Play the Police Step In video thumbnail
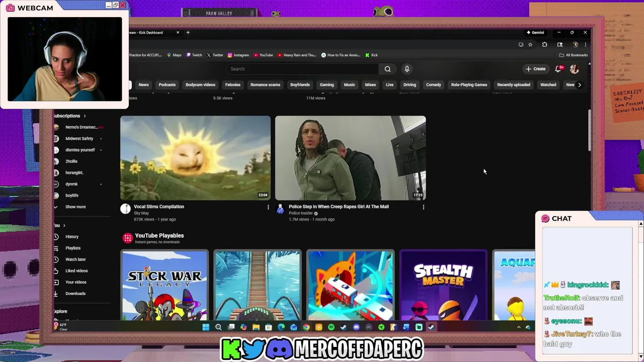644x362 pixels. 350,158
